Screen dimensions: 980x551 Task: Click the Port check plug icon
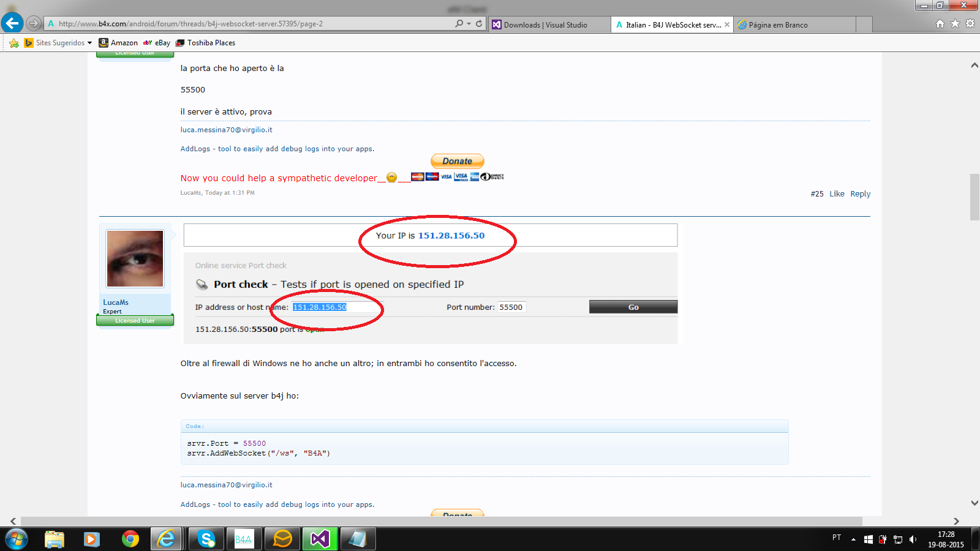pos(202,284)
